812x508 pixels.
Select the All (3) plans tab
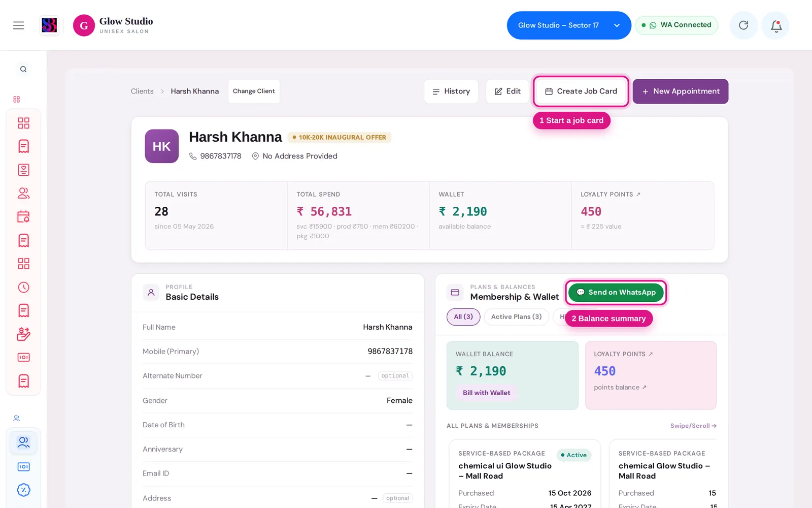pyautogui.click(x=463, y=316)
